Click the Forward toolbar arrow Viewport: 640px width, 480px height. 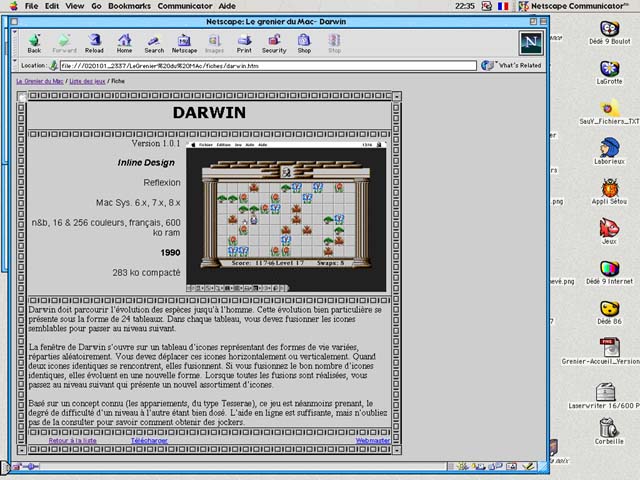click(64, 43)
